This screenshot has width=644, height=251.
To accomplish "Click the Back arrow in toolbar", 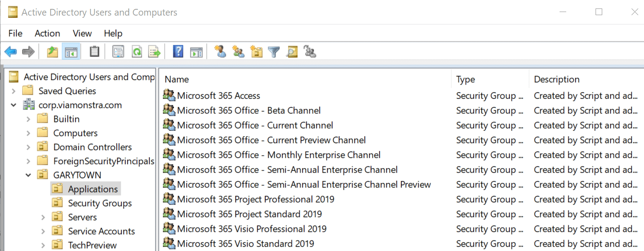I will [11, 52].
